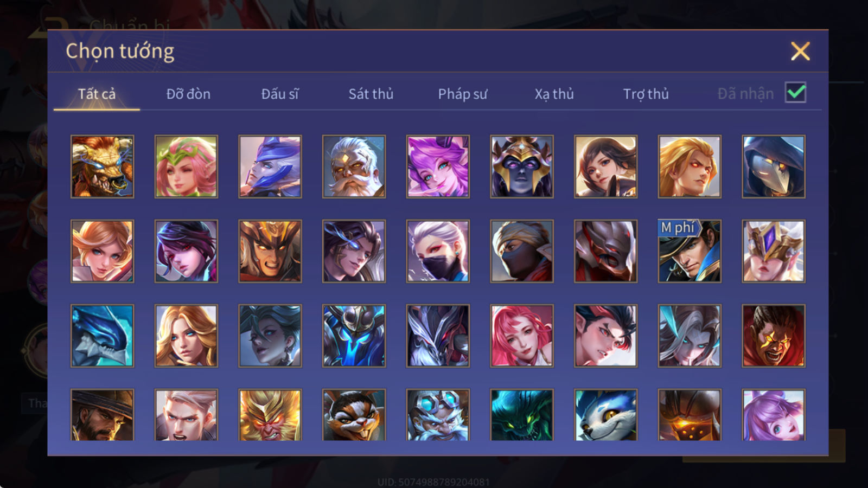
Task: Open the "Sát thủ" tab
Action: (x=371, y=94)
